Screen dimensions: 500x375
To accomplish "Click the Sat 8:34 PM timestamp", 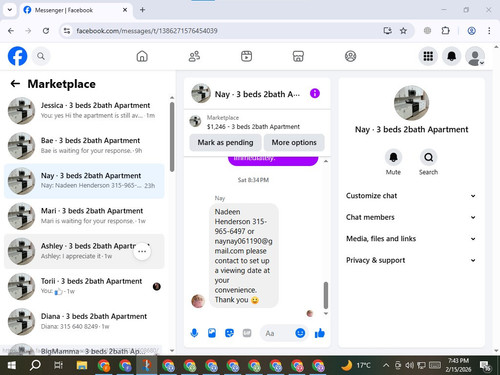I will pos(253,180).
